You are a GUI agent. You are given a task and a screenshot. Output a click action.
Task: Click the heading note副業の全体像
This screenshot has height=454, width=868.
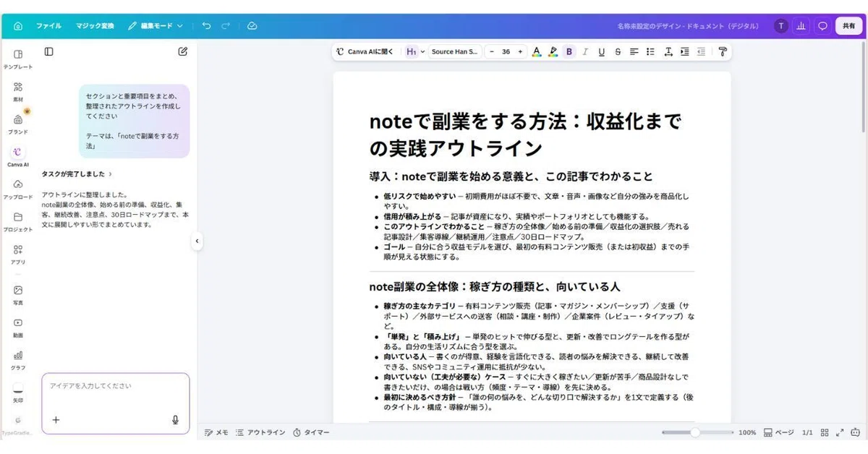coord(495,286)
